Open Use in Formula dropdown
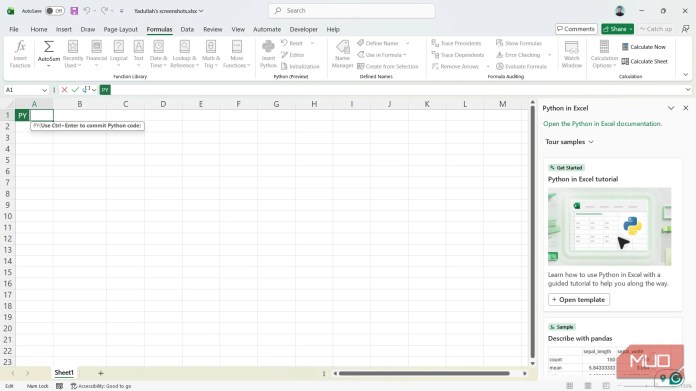This screenshot has width=696, height=391. (x=382, y=55)
